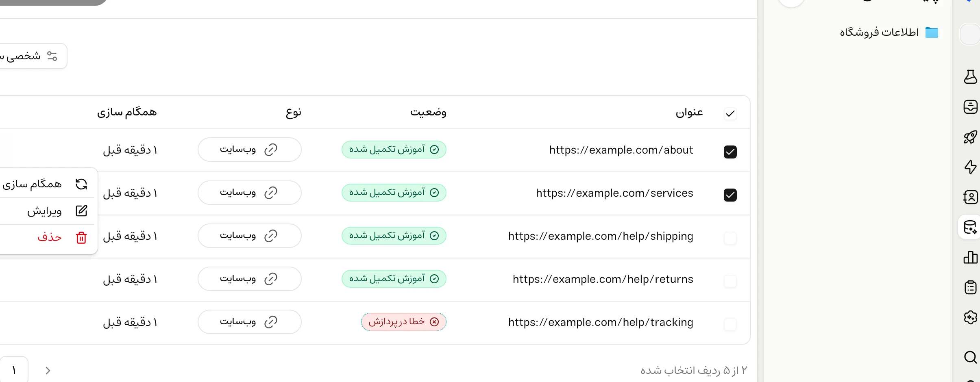980x382 pixels.
Task: Open the bar chart analytics icon
Action: (970, 257)
